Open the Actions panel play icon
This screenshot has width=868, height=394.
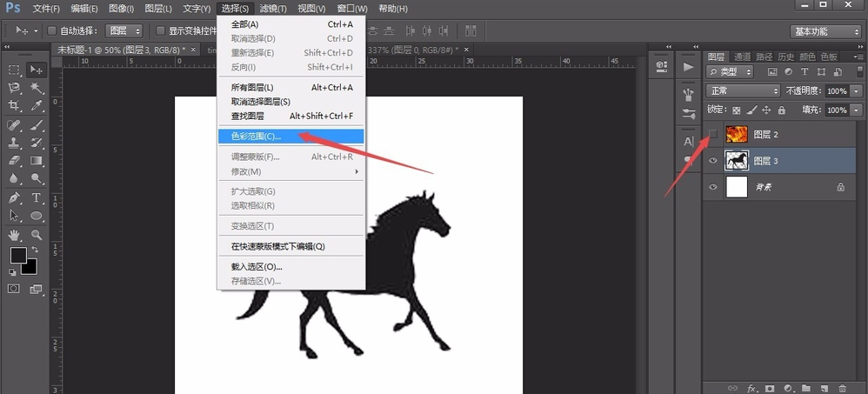click(x=688, y=67)
